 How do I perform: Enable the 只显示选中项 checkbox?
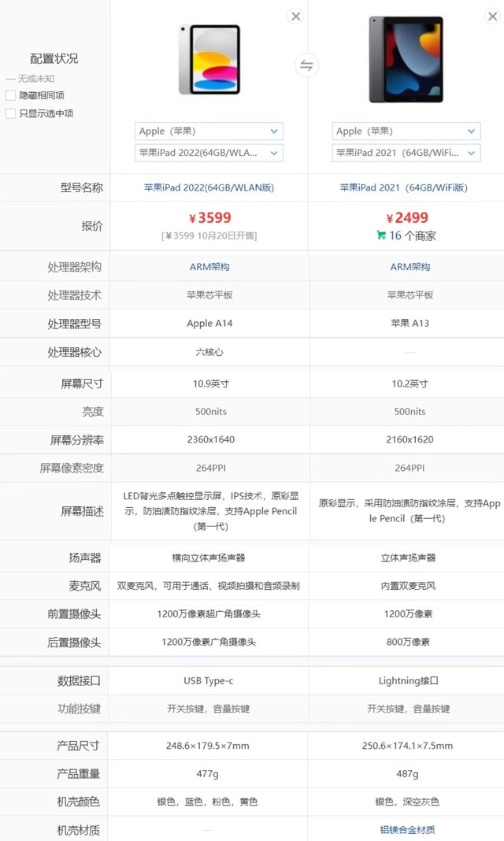10,113
